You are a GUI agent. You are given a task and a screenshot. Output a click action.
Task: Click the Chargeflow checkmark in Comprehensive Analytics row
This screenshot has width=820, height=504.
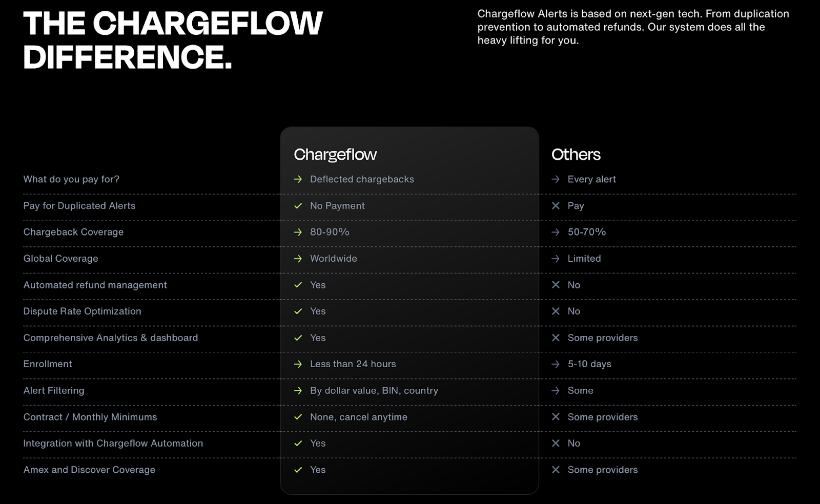click(298, 338)
